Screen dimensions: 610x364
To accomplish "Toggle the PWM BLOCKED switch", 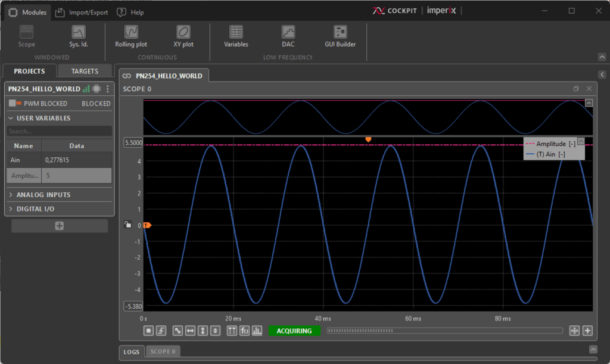I will [15, 104].
